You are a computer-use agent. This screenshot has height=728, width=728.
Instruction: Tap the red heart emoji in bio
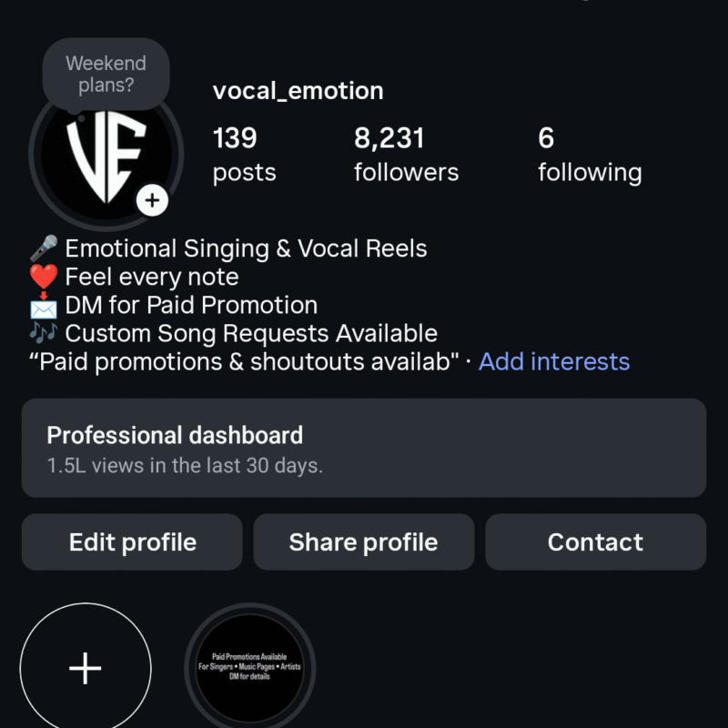(x=44, y=277)
